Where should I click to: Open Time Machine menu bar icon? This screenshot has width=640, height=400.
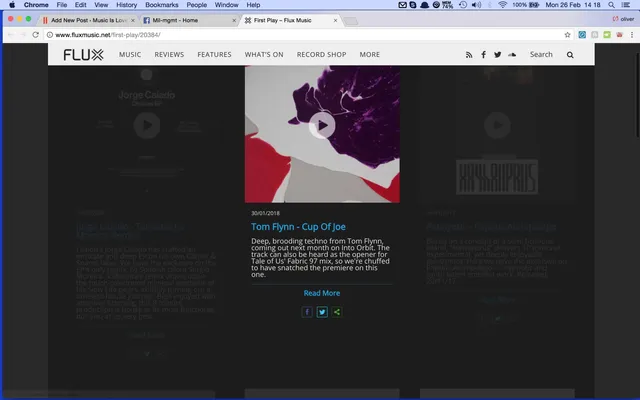tap(463, 5)
